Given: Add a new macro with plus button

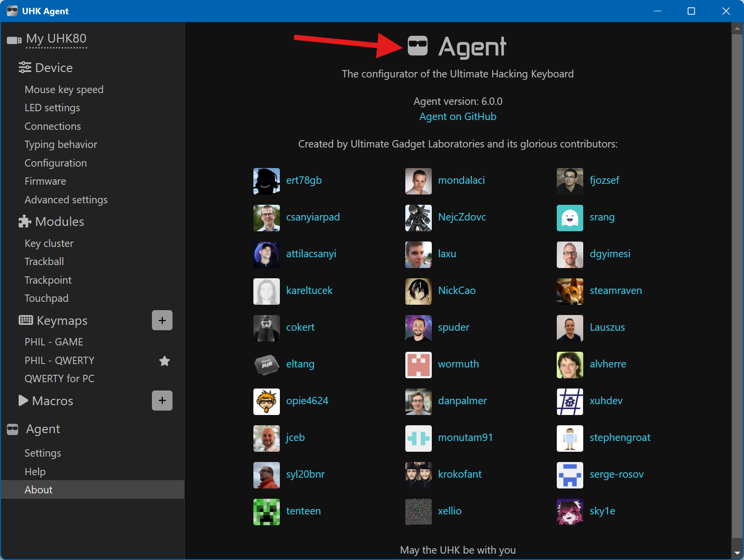Looking at the screenshot, I should pos(162,400).
